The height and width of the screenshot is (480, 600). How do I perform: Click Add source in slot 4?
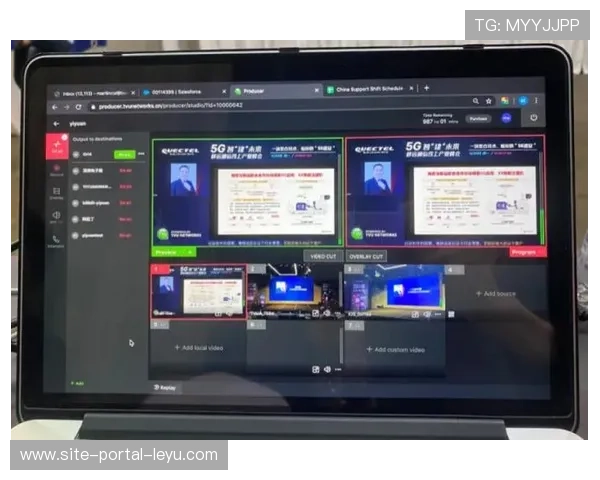click(496, 294)
